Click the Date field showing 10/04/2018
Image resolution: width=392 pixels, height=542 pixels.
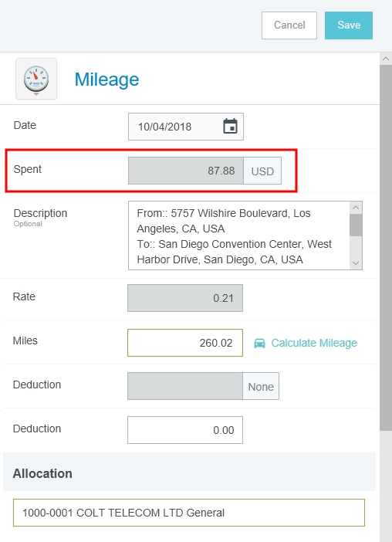186,127
